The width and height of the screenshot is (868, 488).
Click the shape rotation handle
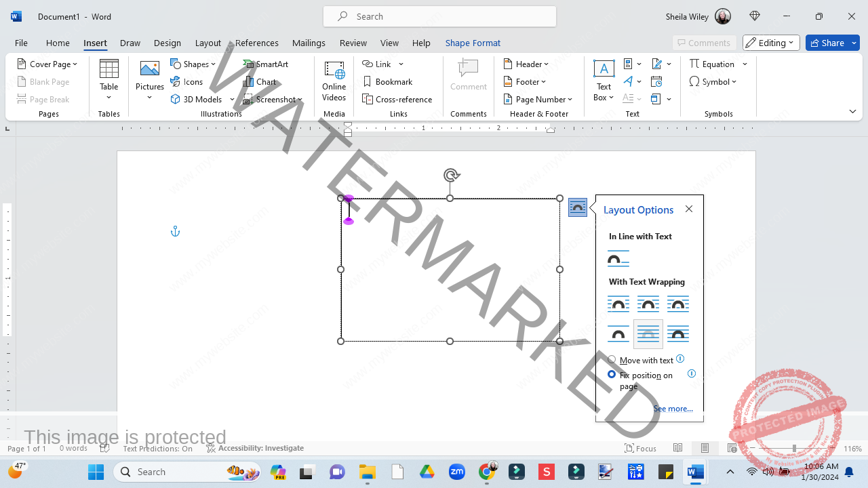coord(451,175)
